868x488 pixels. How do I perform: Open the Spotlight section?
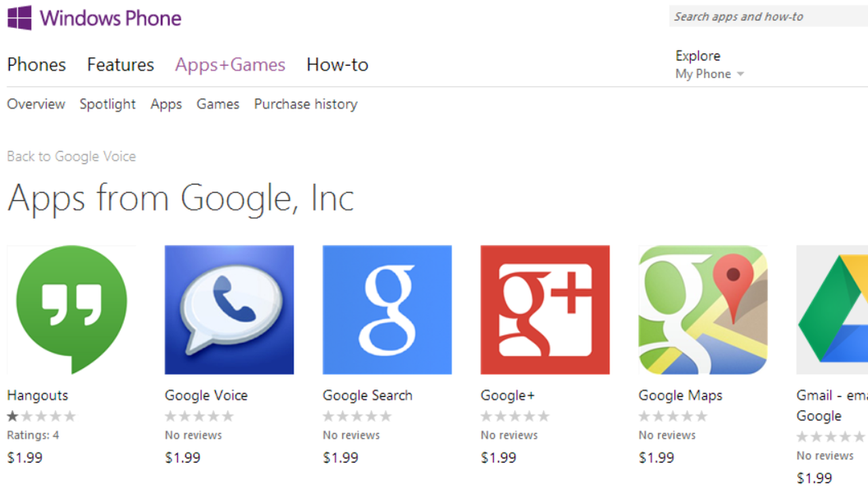tap(107, 104)
